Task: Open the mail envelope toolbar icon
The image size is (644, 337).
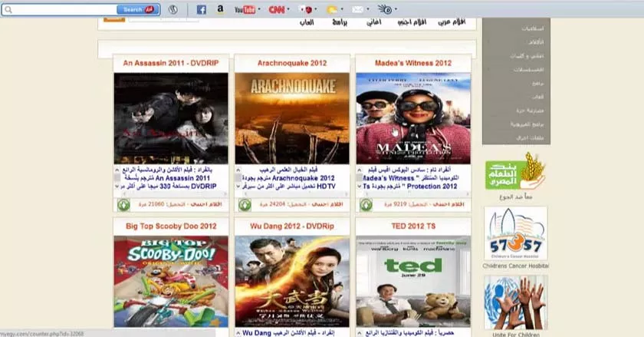Action: (356, 10)
